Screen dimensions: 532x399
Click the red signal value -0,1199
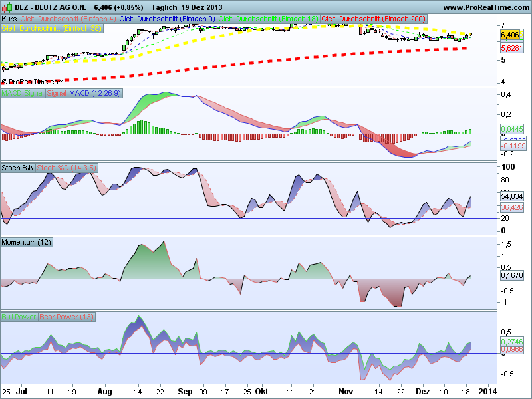[513, 146]
